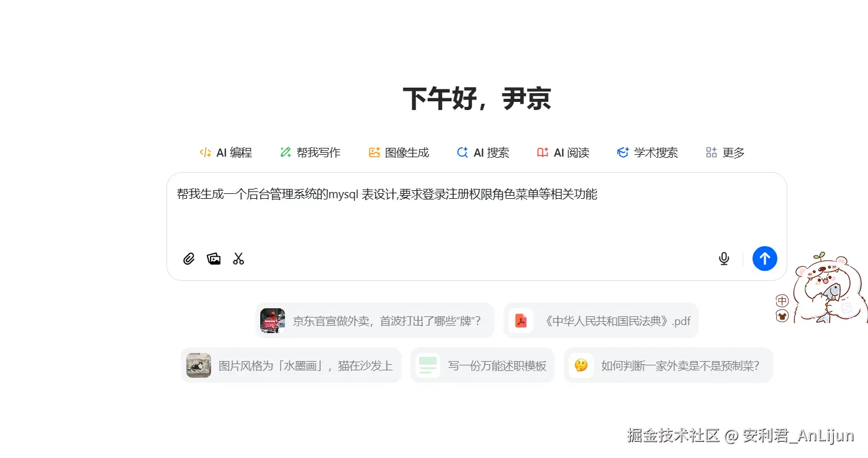Open the 京东官宣做外卖 suggestion
The height and width of the screenshot is (458, 868).
(x=374, y=321)
